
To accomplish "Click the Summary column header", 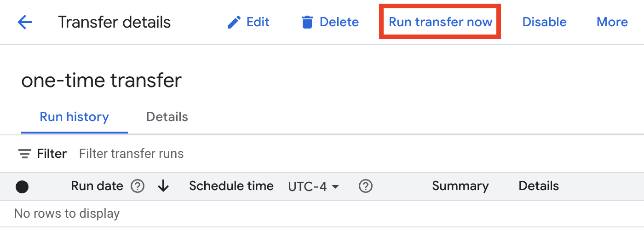I will pyautogui.click(x=460, y=186).
